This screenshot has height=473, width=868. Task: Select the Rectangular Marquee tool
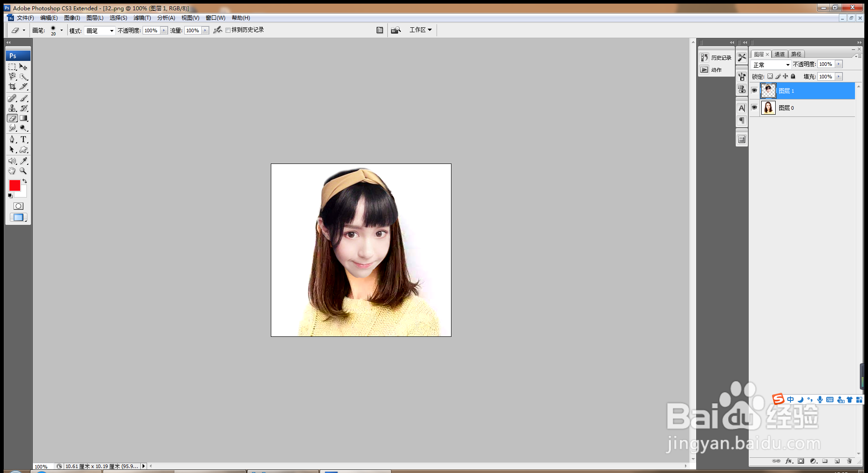[x=12, y=67]
